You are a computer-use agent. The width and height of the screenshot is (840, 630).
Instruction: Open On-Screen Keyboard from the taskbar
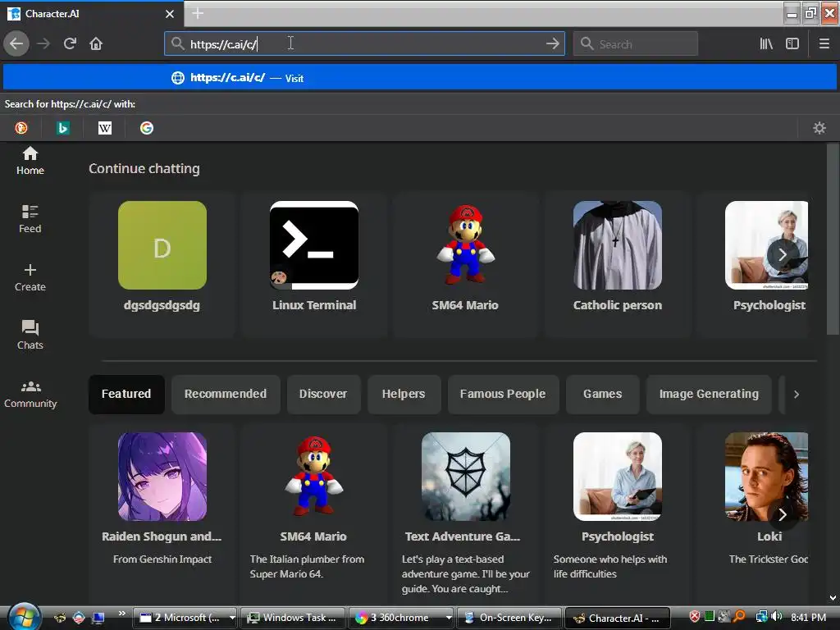point(509,618)
